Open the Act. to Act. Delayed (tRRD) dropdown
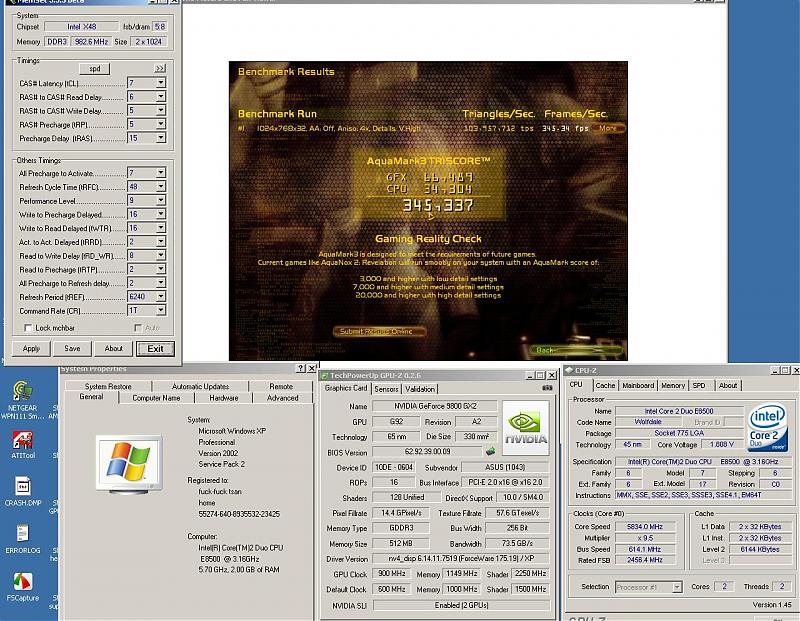The width and height of the screenshot is (800, 621). point(161,242)
